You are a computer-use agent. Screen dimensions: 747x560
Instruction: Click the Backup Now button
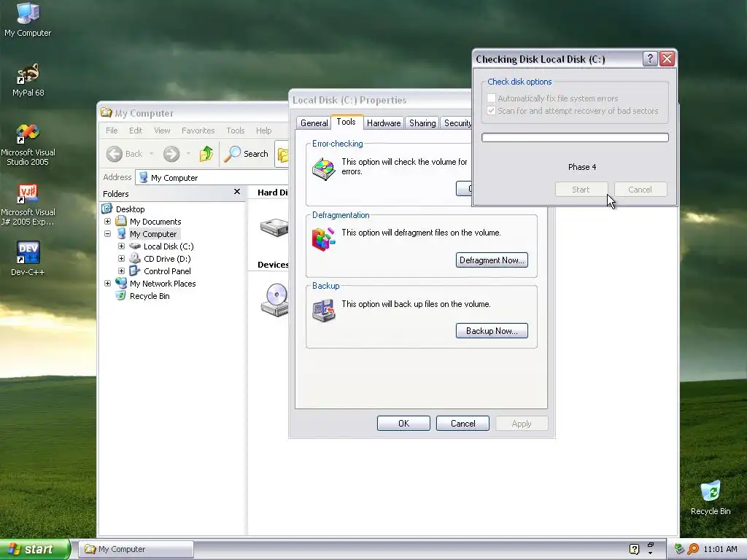click(492, 331)
